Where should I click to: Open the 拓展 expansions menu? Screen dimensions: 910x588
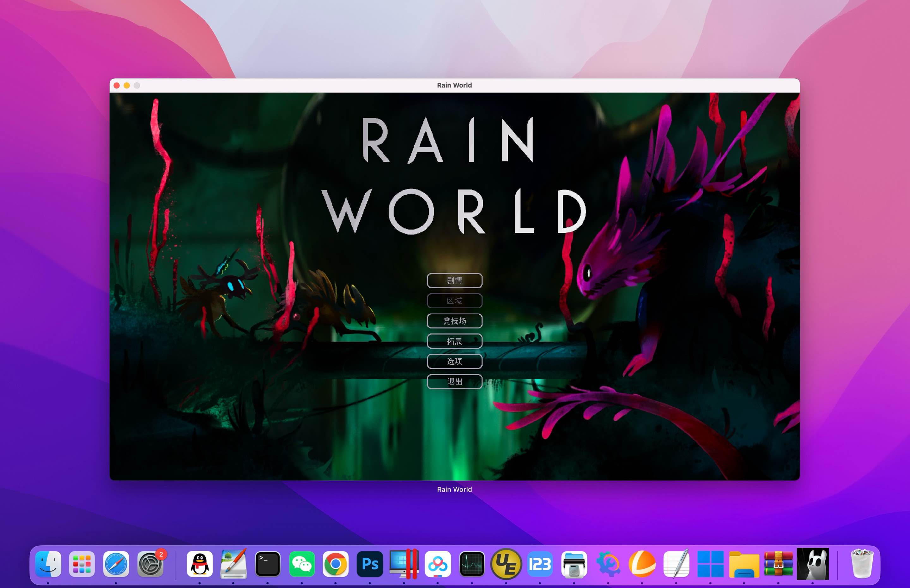pos(454,341)
